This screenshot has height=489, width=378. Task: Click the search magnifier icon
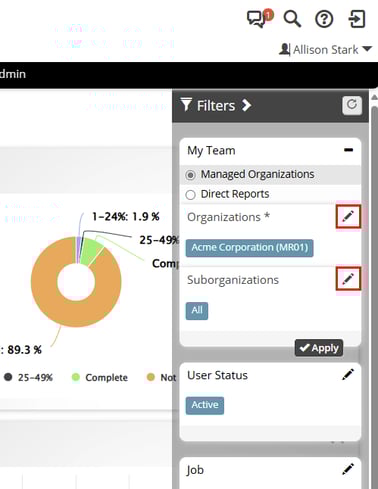tap(292, 19)
